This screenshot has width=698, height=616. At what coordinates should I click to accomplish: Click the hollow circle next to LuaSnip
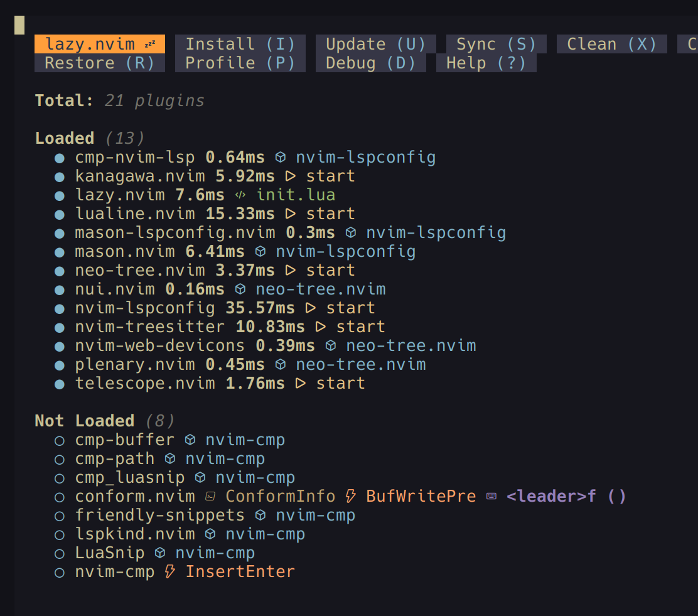[59, 554]
